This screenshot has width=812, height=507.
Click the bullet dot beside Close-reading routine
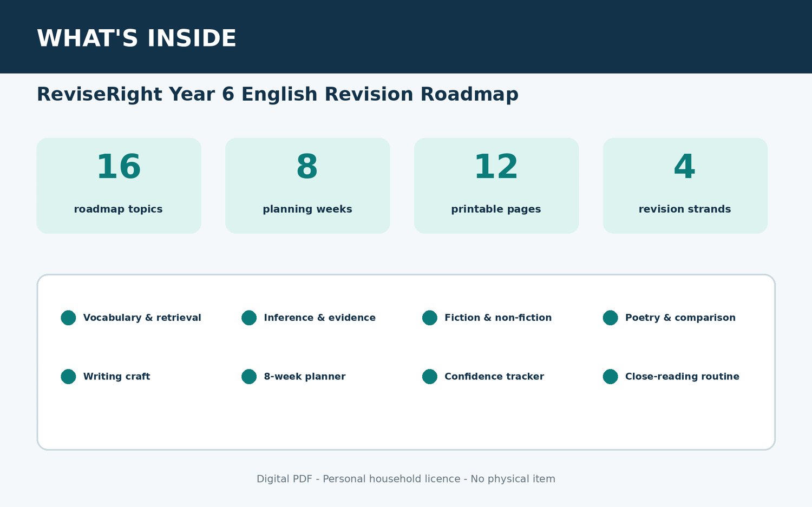tap(610, 377)
